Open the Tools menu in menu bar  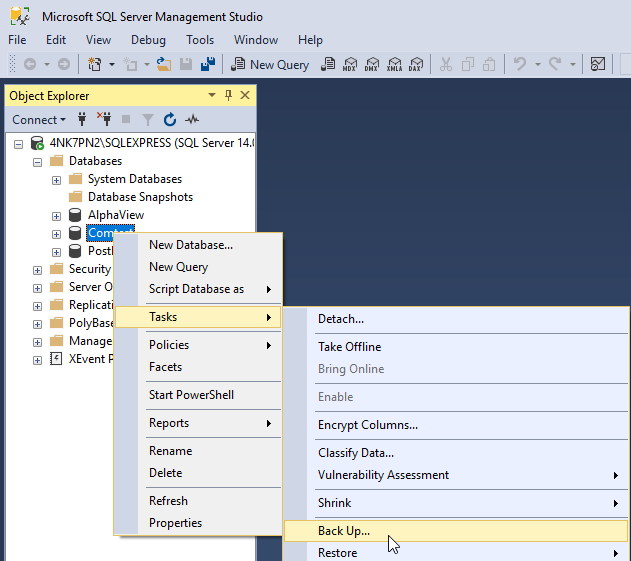click(200, 40)
